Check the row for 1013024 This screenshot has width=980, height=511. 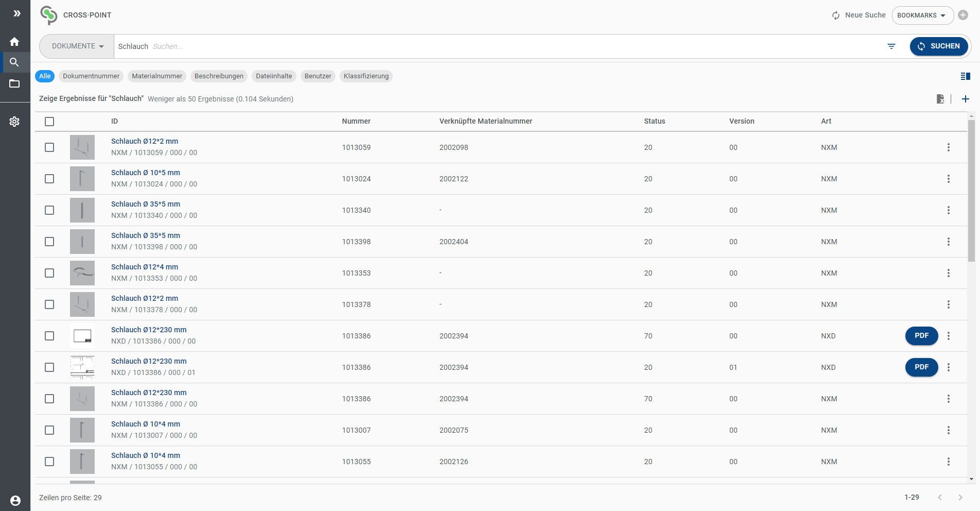(x=49, y=179)
